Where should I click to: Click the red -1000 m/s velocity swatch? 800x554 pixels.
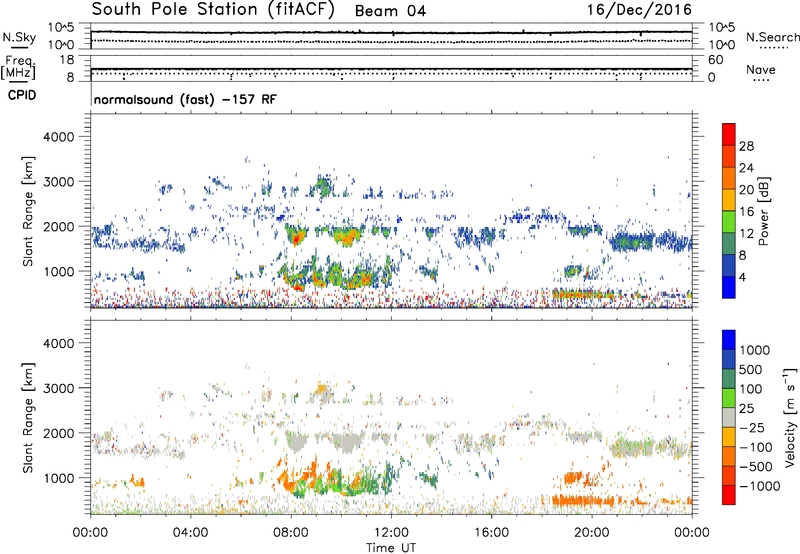click(729, 495)
